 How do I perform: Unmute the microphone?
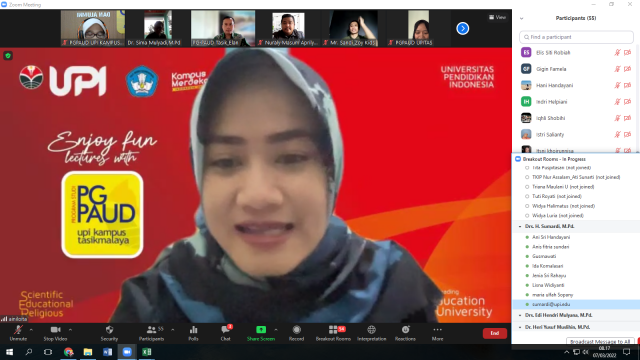point(18,333)
